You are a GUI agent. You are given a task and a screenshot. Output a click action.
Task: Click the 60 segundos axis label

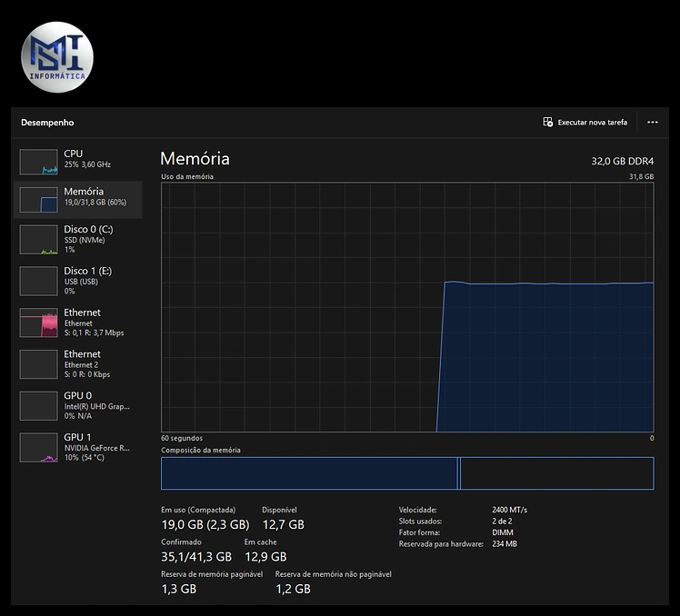coord(182,438)
